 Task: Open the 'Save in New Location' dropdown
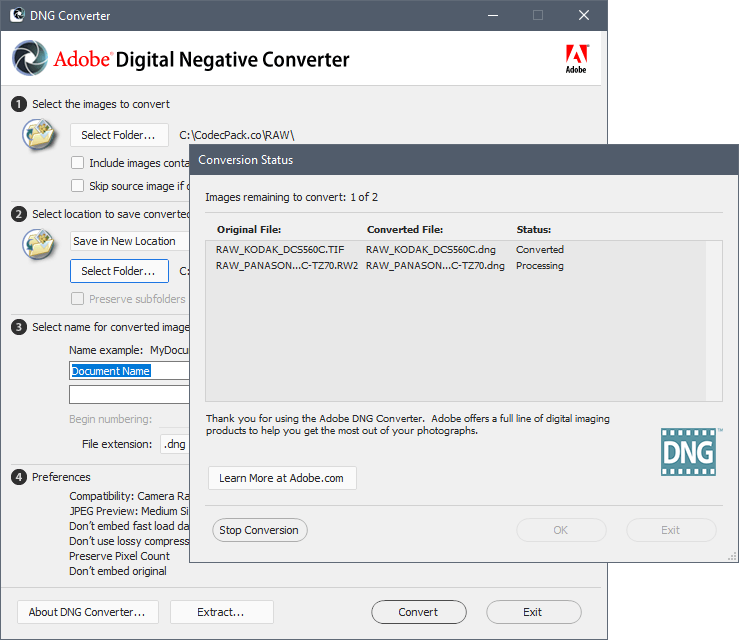(130, 241)
